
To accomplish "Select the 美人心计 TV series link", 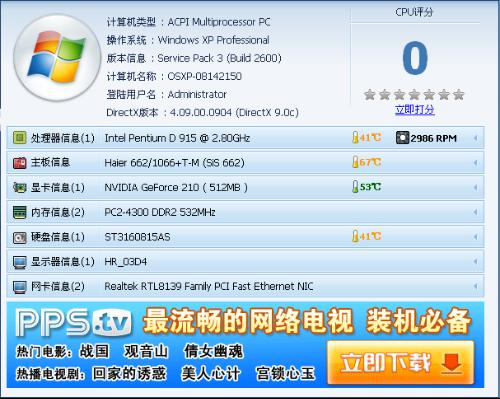I will [210, 373].
